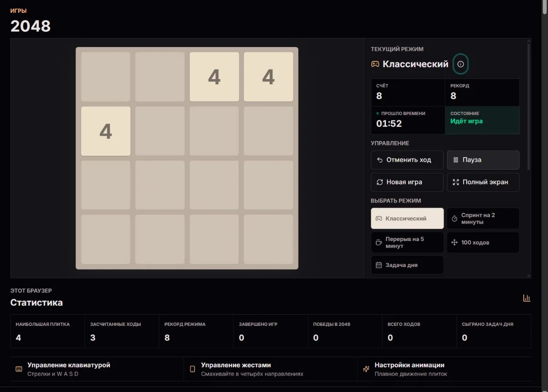Click the ИГРЫ breadcrumb label

point(18,10)
